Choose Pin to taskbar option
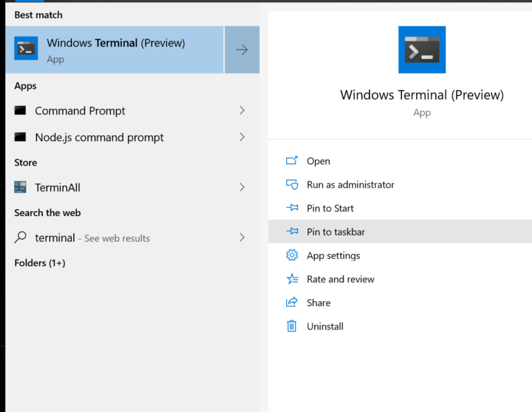This screenshot has width=532, height=412. [400, 231]
